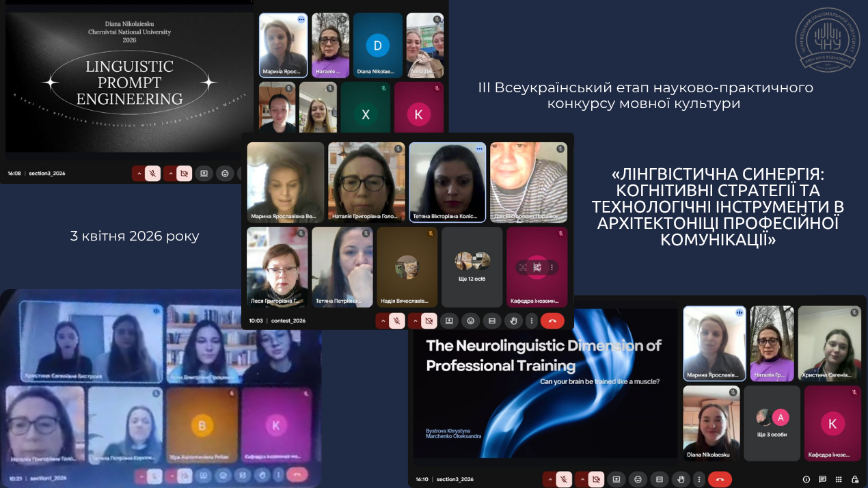The width and height of the screenshot is (868, 488).
Task: Click the A avatar in 16:10 meeting
Action: (781, 417)
